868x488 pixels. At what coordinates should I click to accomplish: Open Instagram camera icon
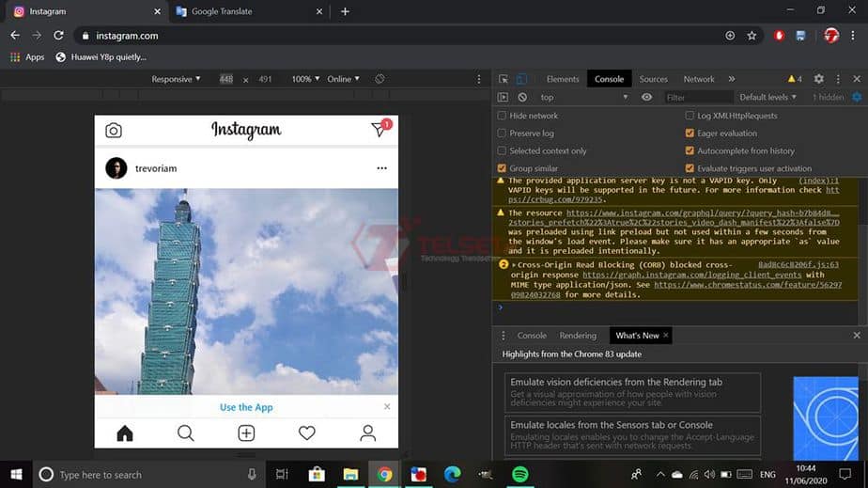(114, 131)
